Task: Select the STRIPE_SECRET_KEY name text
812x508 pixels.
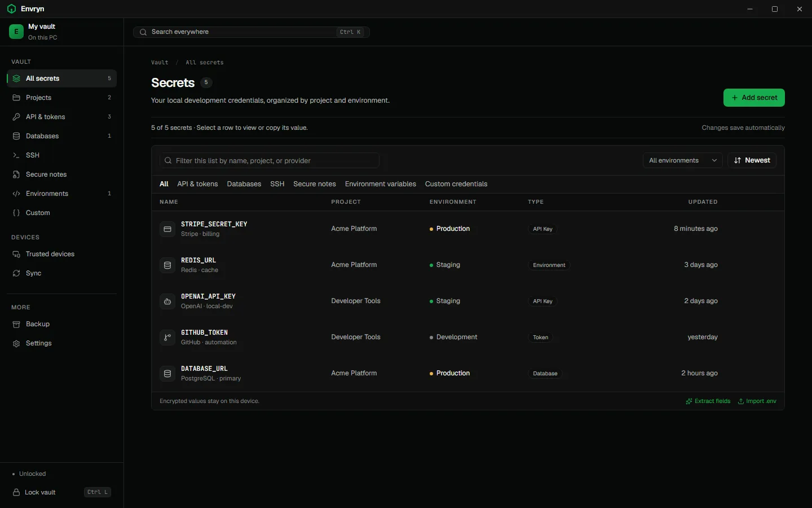Action: point(214,224)
